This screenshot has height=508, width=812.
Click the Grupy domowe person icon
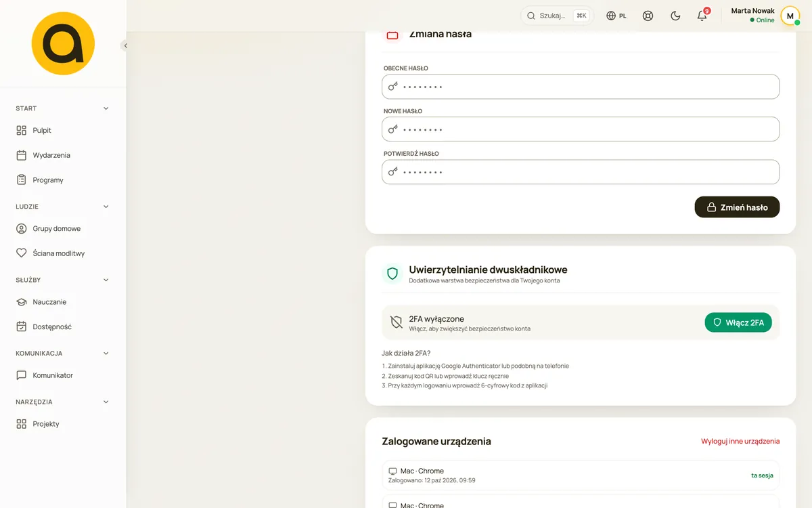[x=21, y=228]
